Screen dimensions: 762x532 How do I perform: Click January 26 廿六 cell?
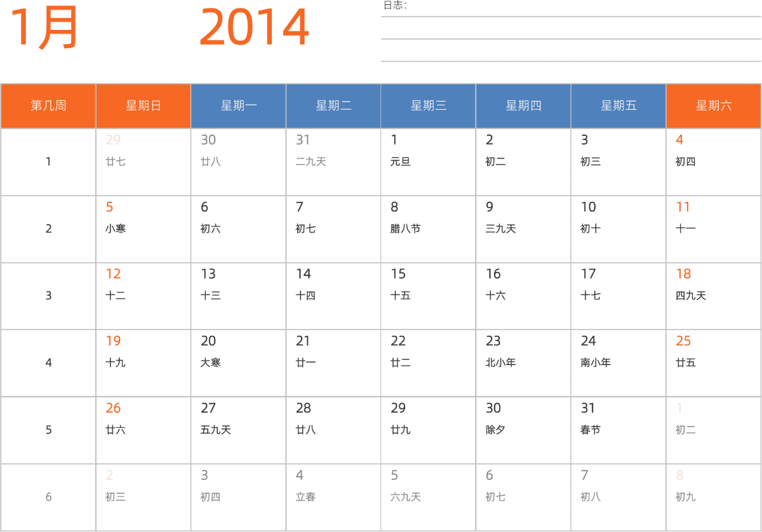point(144,430)
